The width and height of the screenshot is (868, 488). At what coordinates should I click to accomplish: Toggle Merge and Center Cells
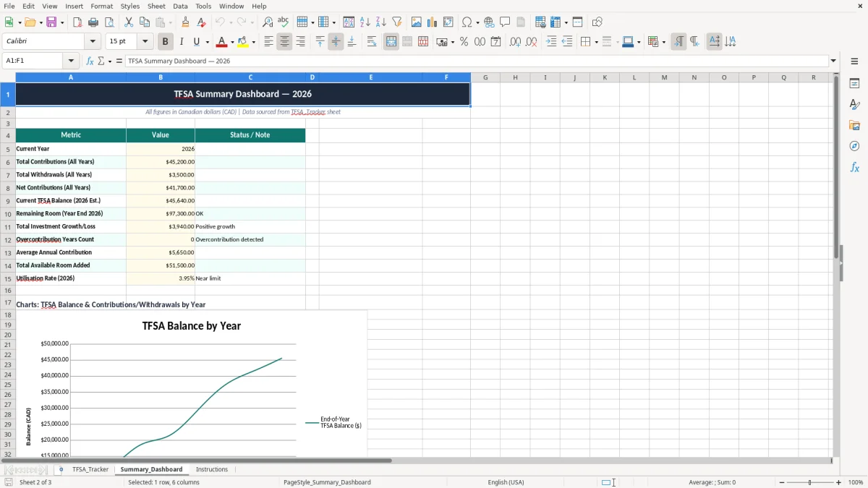(x=391, y=42)
